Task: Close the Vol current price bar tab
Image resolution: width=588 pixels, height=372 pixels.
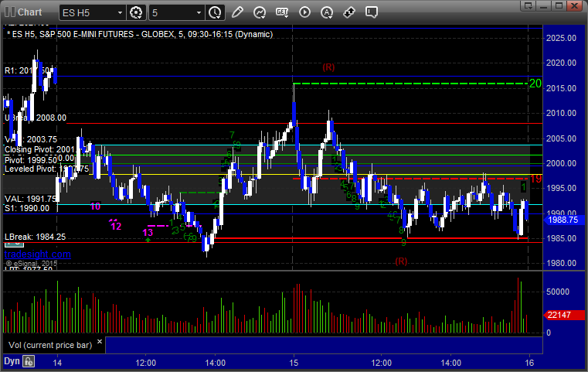Action: click(100, 341)
